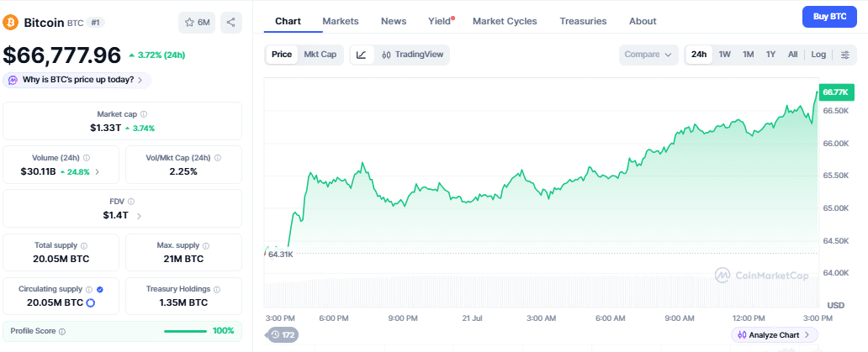Image resolution: width=868 pixels, height=352 pixels.
Task: Open the About tab
Action: point(643,21)
